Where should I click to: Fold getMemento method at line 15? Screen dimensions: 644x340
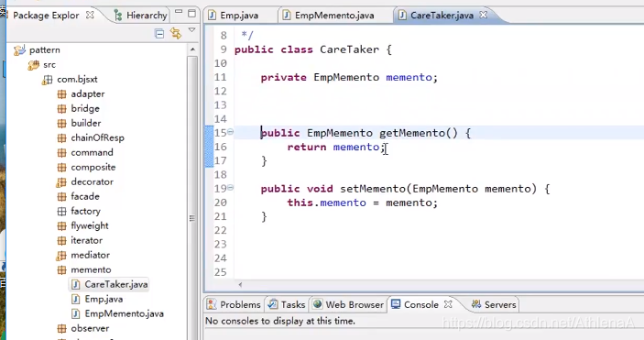coord(231,132)
